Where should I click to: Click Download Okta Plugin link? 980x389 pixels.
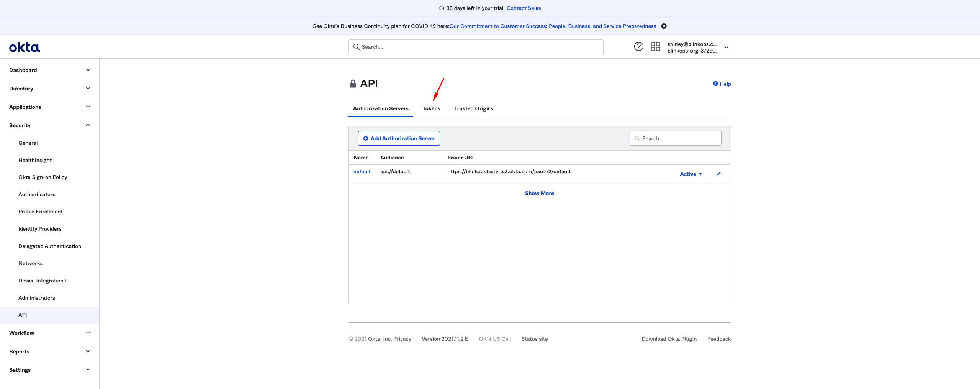point(669,339)
